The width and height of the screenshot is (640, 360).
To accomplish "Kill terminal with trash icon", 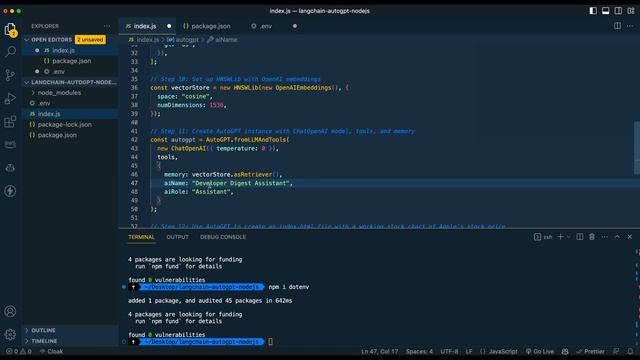I will [x=592, y=237].
